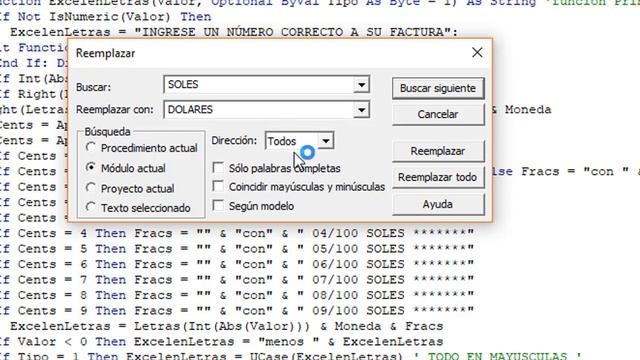Click the Reemplazar con field containing DOLARES
The height and width of the screenshot is (360, 640).
point(259,110)
